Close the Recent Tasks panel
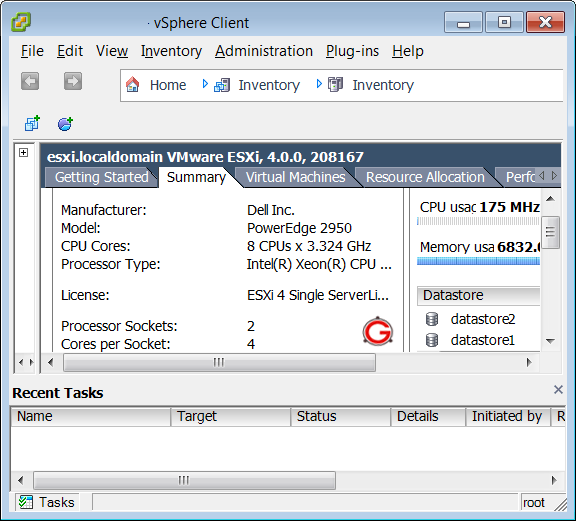Image resolution: width=576 pixels, height=521 pixels. click(558, 389)
